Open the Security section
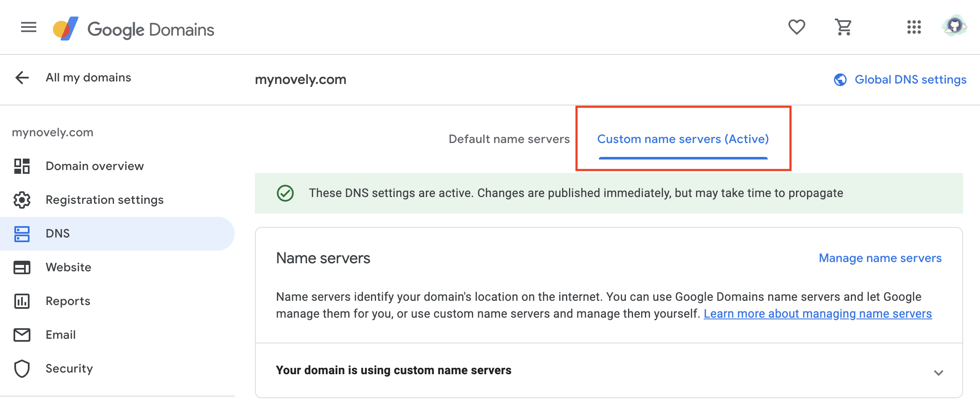 (69, 368)
